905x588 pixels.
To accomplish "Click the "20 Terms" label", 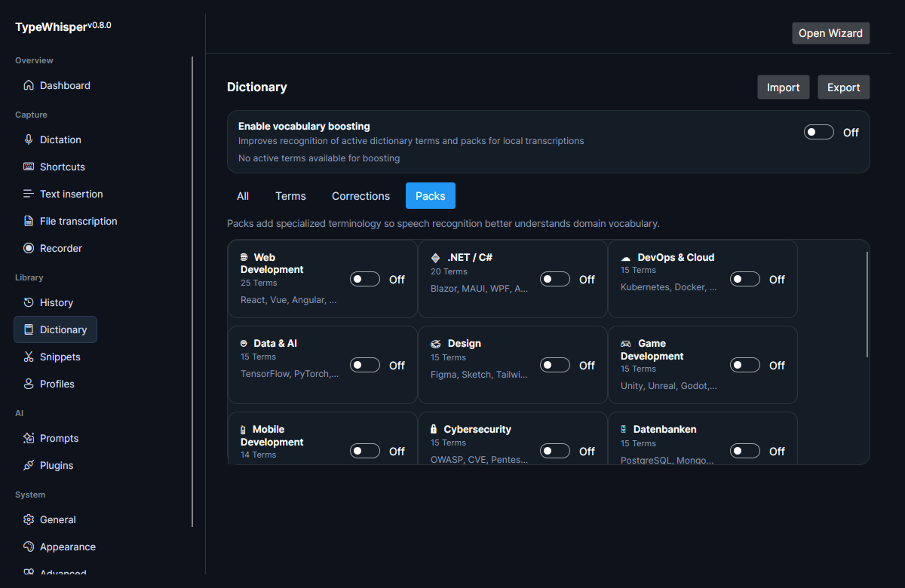I will (x=449, y=271).
